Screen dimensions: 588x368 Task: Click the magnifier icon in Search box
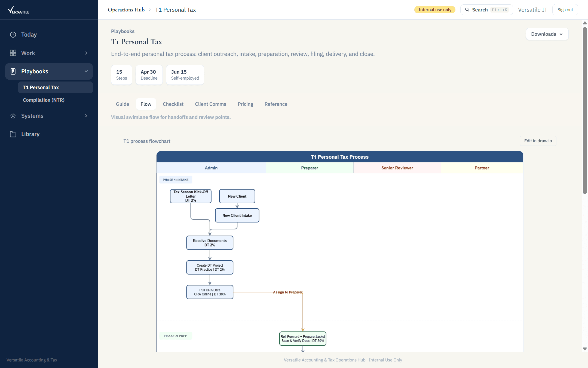(x=467, y=10)
